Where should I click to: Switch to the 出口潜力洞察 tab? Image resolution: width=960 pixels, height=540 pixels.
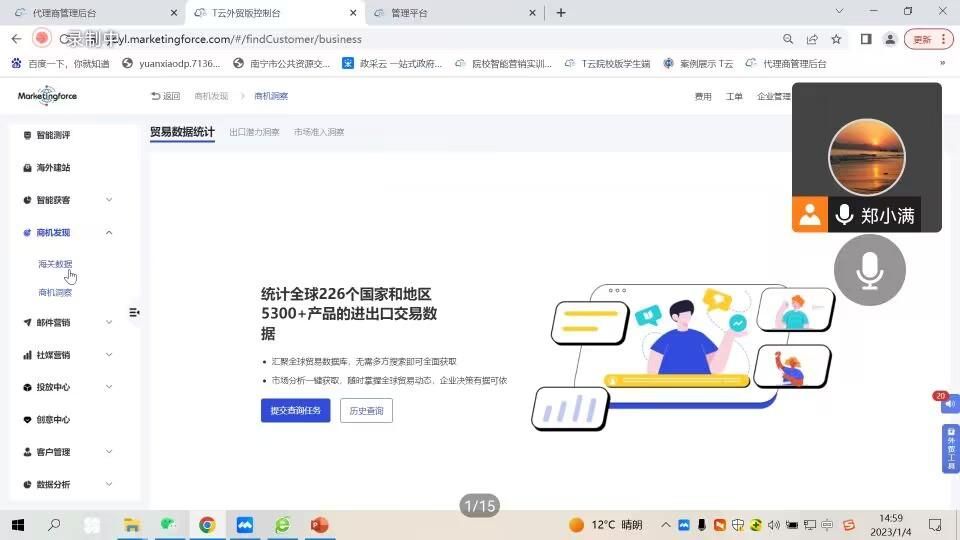coord(254,132)
